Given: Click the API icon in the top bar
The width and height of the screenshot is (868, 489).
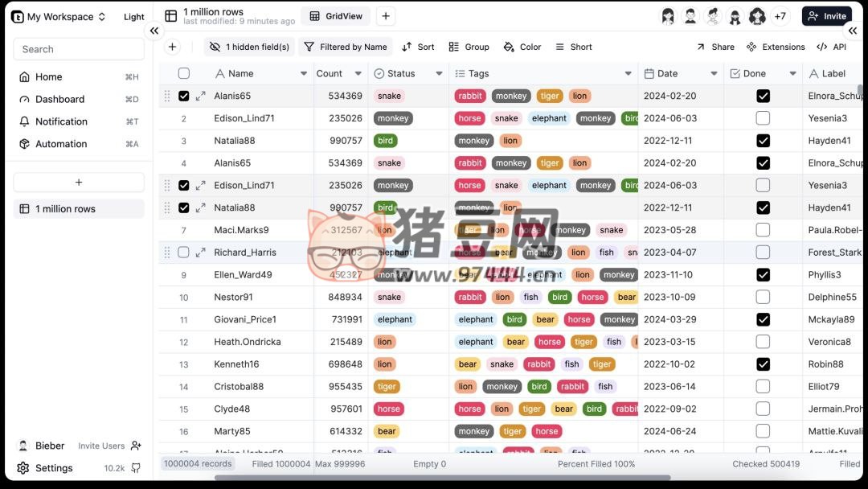Looking at the screenshot, I should [822, 47].
